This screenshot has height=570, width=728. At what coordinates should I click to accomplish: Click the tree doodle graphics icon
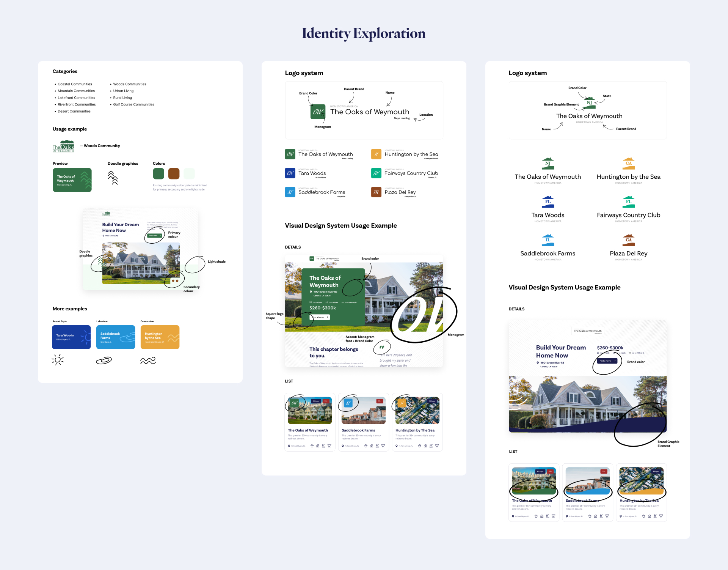coord(113,178)
